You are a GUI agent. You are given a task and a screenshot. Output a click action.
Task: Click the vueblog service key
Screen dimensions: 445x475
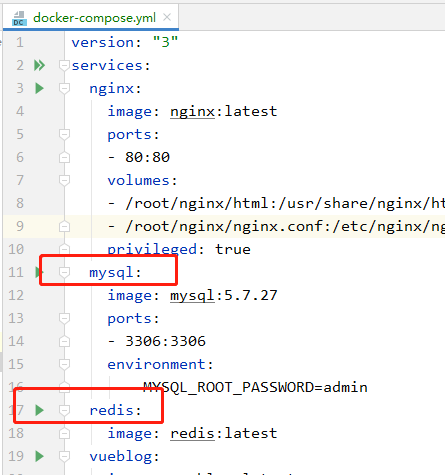120,456
